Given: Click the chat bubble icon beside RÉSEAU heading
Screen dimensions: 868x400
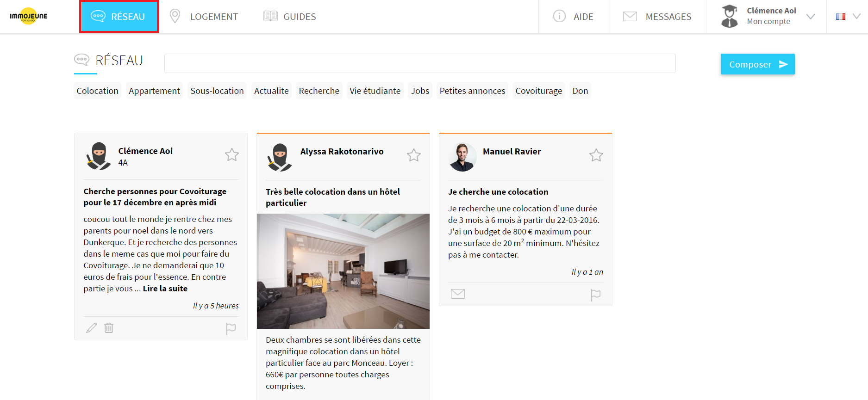Looking at the screenshot, I should 81,60.
